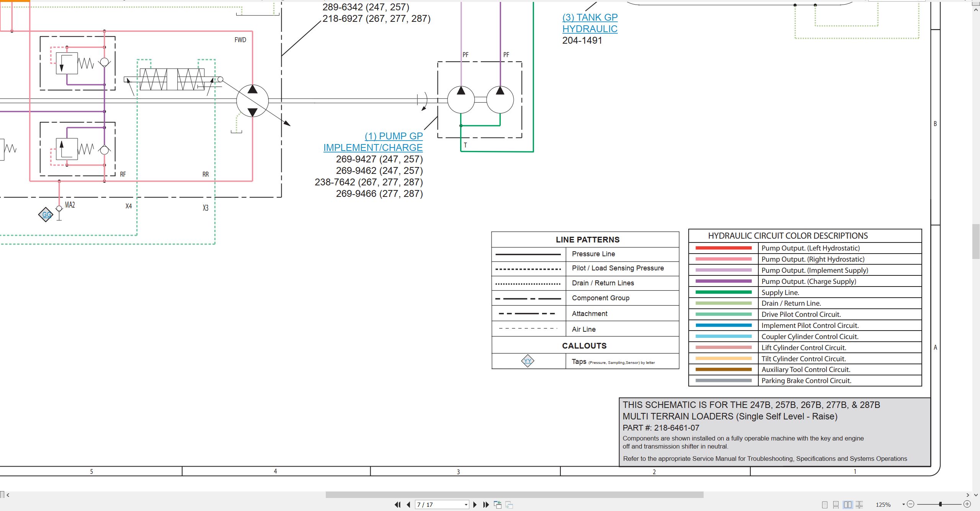Click part number 204-1491
This screenshot has height=511, width=980.
coord(582,40)
